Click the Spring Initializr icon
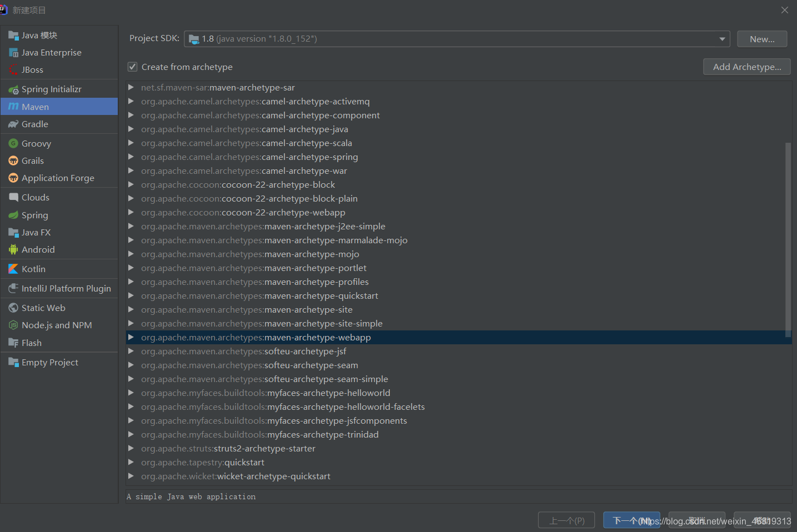The width and height of the screenshot is (797, 532). [13, 89]
